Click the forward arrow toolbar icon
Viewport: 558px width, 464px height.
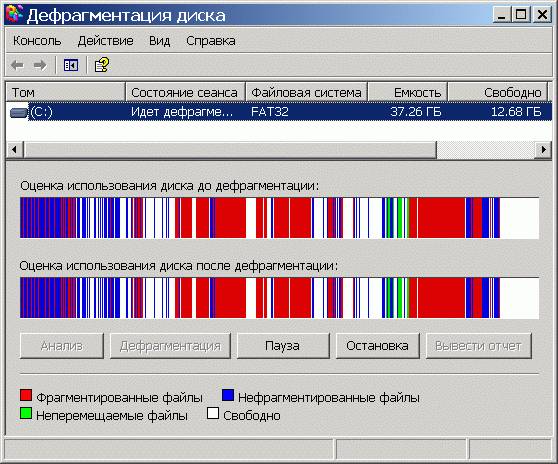coord(40,65)
